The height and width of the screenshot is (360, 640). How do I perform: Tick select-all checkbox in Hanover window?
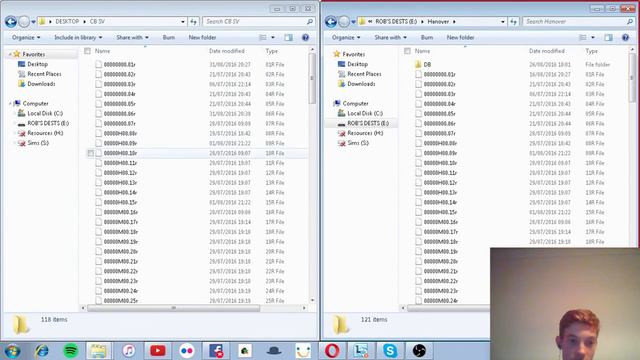407,51
